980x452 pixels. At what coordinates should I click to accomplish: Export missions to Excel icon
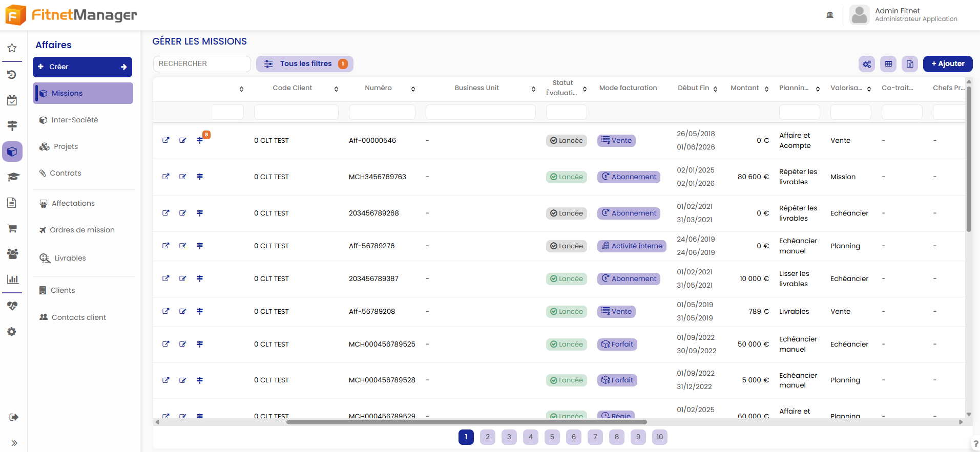click(910, 64)
